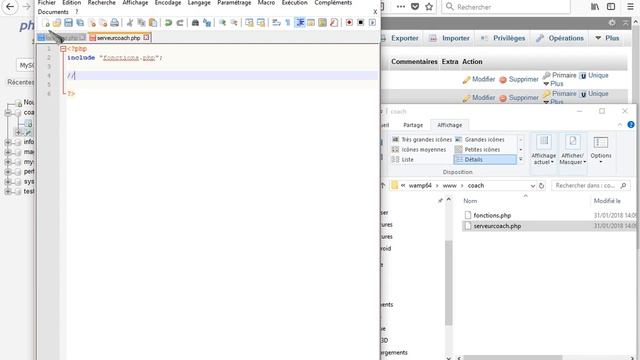The height and width of the screenshot is (360, 640).
Task: Expand the Explorer address bar history dropdown
Action: (533, 186)
